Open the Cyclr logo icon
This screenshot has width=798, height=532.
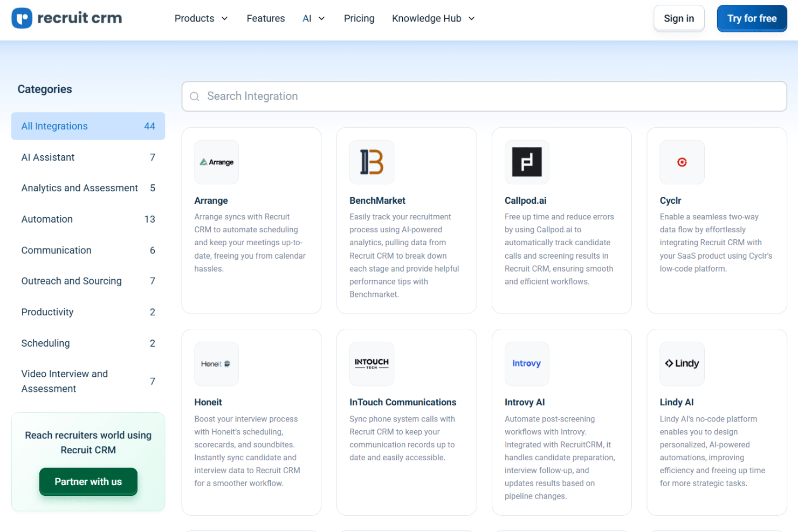682,162
